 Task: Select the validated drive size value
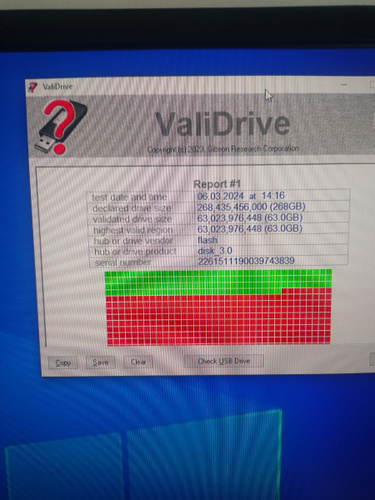pos(250,218)
